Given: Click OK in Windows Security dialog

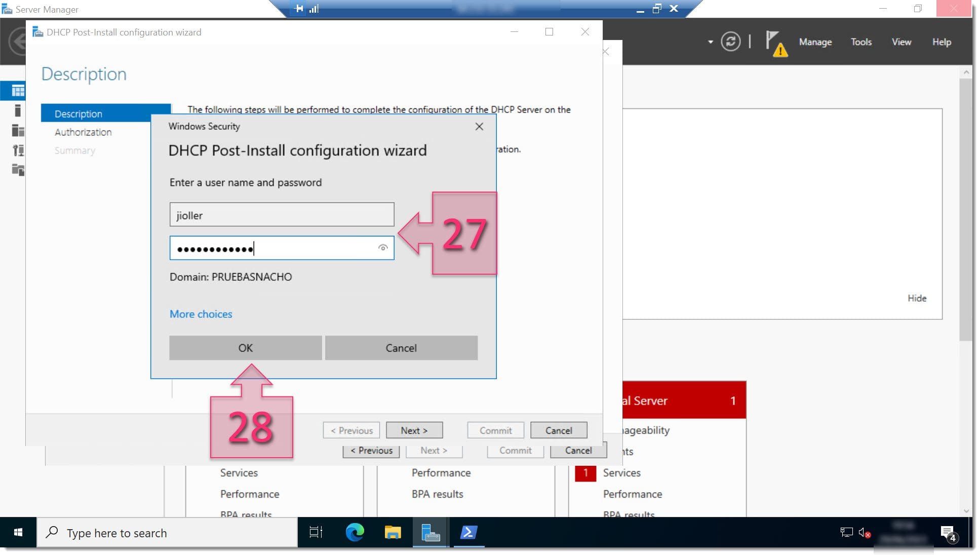Looking at the screenshot, I should (245, 348).
